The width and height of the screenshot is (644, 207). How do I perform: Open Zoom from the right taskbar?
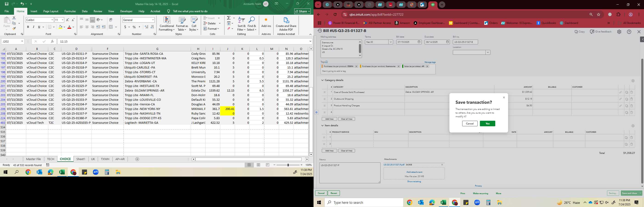pyautogui.click(x=477, y=202)
